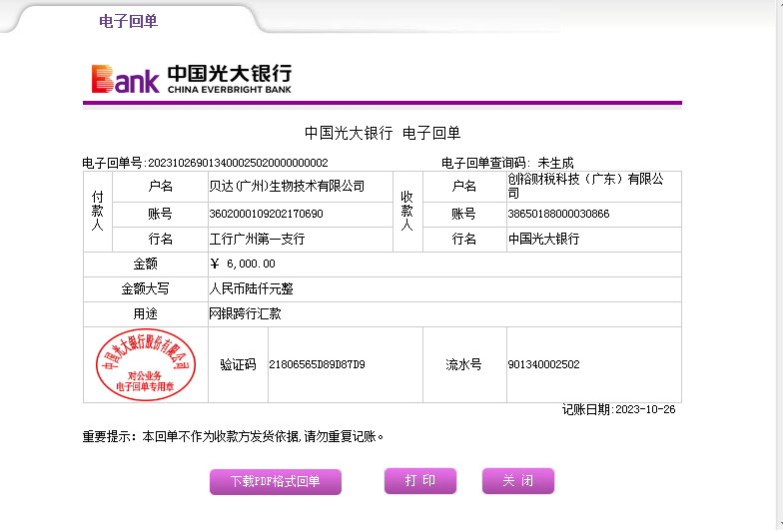Image resolution: width=783 pixels, height=532 pixels.
Task: Click 电子回单查询码: 未生成 text
Action: (507, 163)
